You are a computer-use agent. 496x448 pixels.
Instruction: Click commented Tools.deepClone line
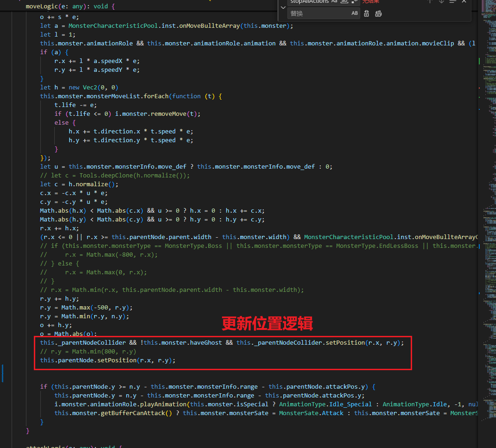click(115, 176)
